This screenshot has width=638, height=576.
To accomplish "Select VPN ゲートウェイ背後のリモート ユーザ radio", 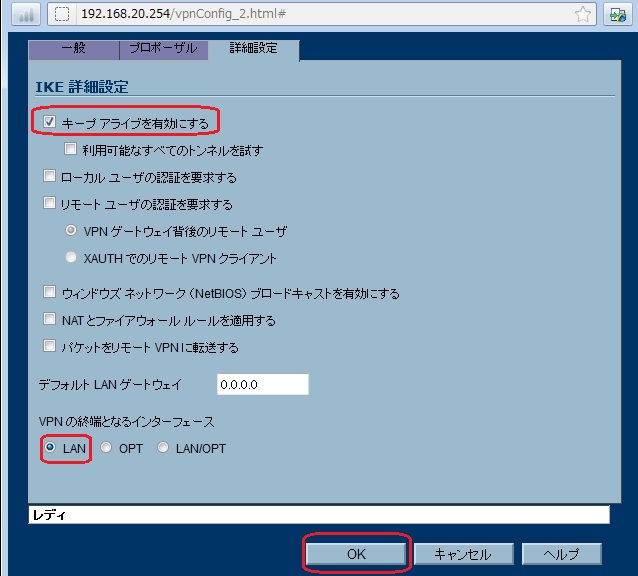I will pos(71,230).
